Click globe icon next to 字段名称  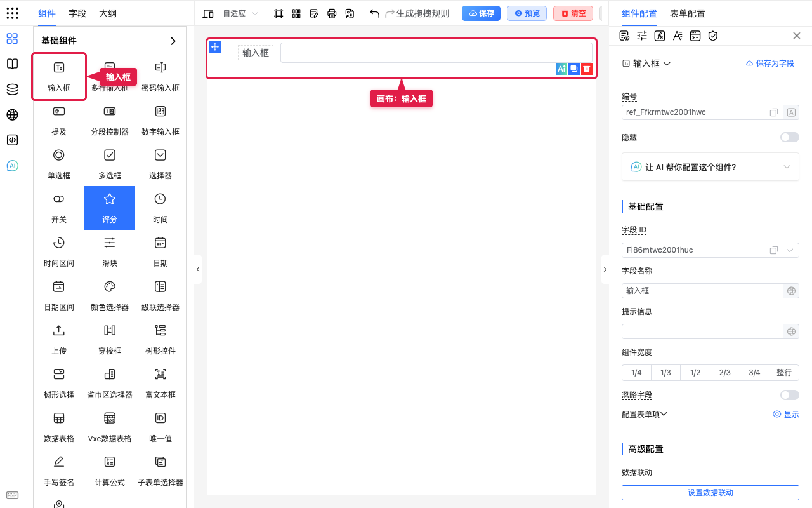click(x=792, y=291)
